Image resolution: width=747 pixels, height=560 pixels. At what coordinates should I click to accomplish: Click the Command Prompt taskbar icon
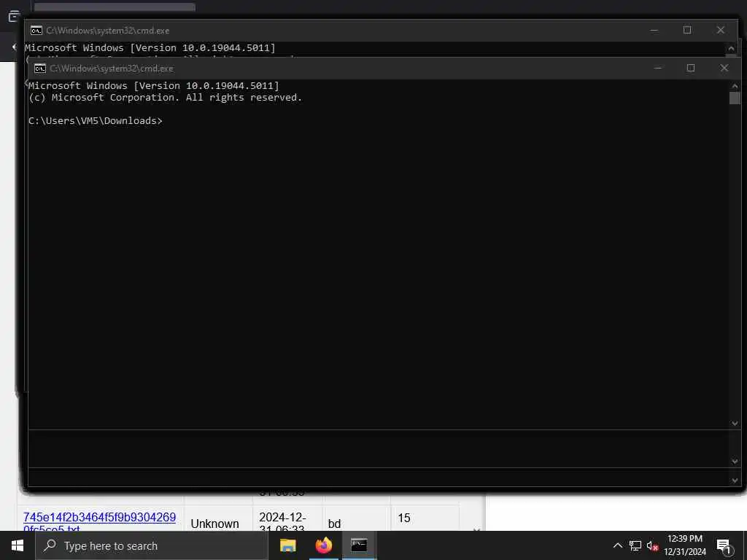click(x=359, y=545)
